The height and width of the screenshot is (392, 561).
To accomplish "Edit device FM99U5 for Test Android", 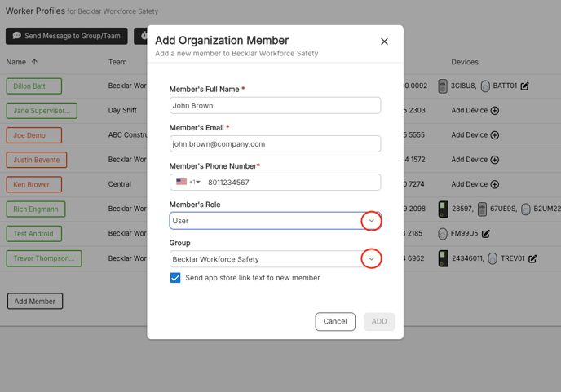I will (x=485, y=234).
